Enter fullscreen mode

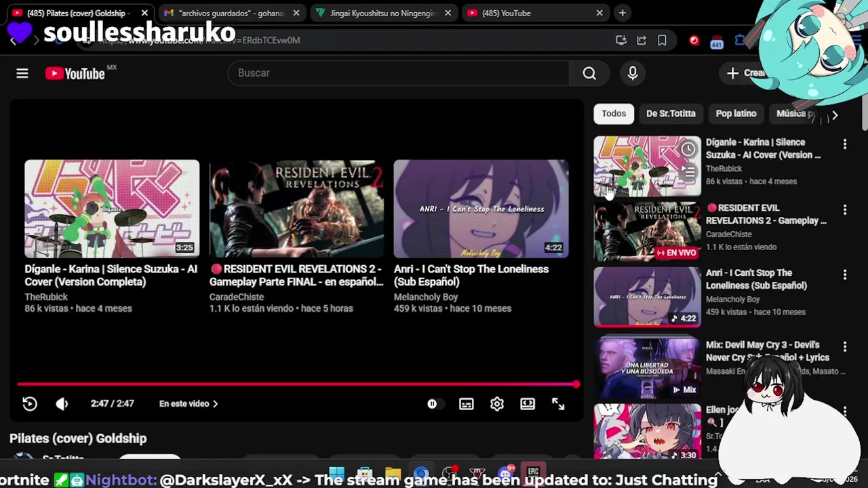tap(558, 404)
